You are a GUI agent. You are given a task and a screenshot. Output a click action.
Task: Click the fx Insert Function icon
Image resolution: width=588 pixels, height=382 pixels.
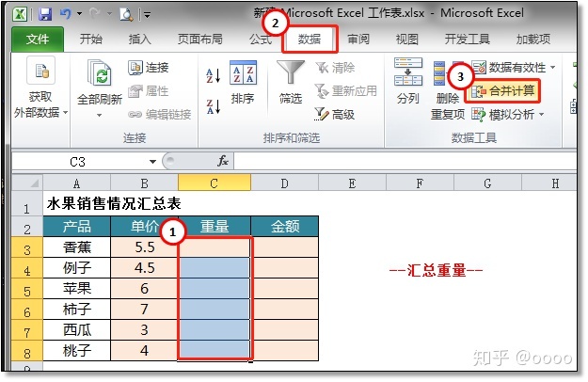[x=223, y=162]
